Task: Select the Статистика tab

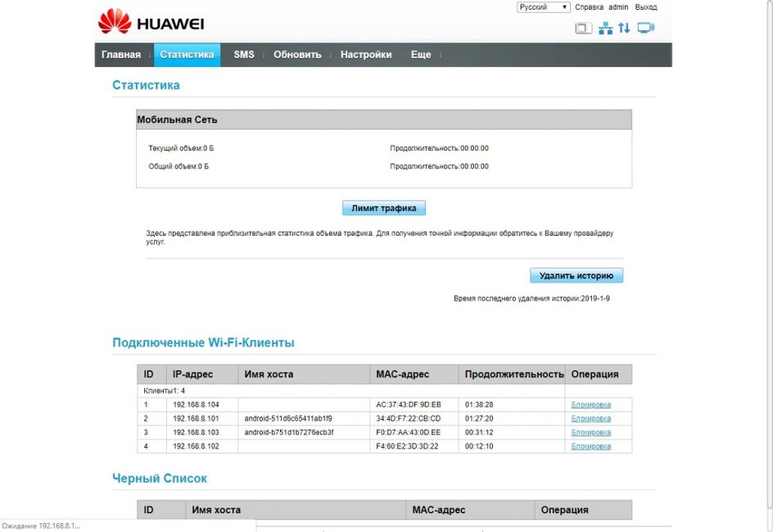Action: [187, 55]
